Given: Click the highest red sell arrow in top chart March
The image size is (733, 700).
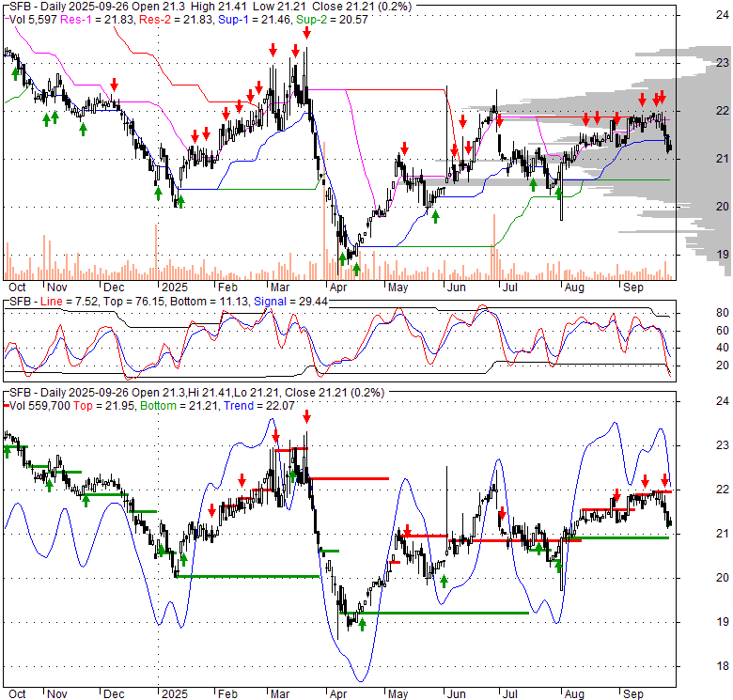Looking at the screenshot, I should coord(306,33).
